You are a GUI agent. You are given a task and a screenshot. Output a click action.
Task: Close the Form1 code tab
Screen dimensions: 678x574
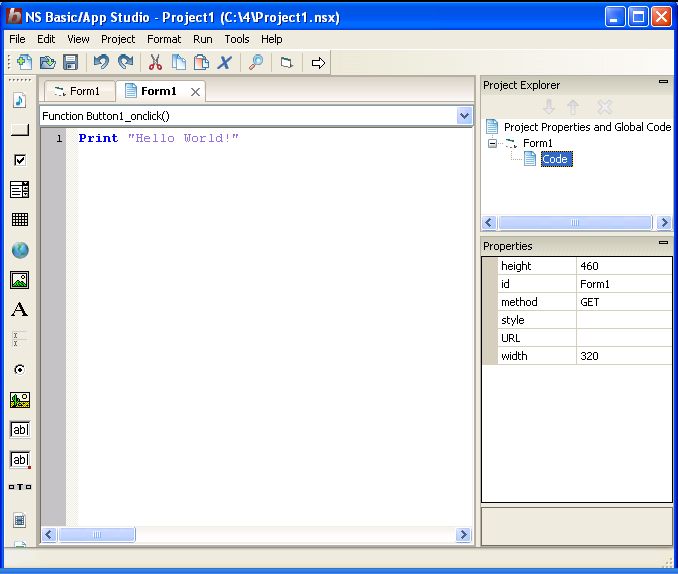(195, 92)
